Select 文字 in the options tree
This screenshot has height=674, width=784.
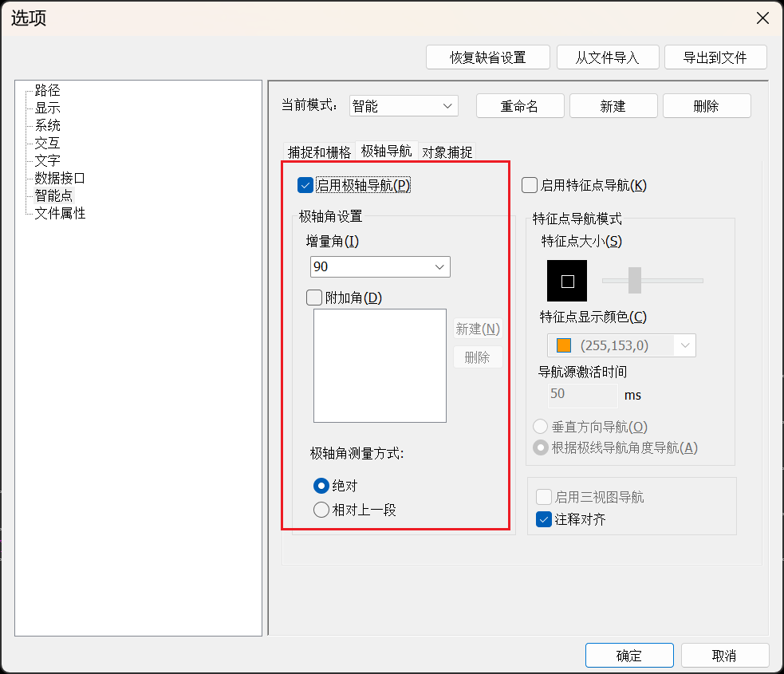click(x=48, y=160)
